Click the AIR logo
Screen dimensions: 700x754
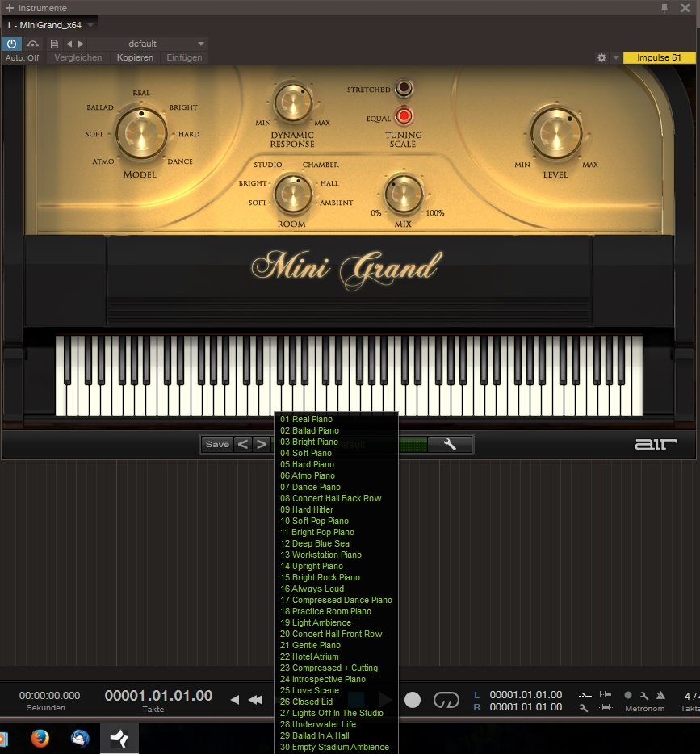[656, 444]
